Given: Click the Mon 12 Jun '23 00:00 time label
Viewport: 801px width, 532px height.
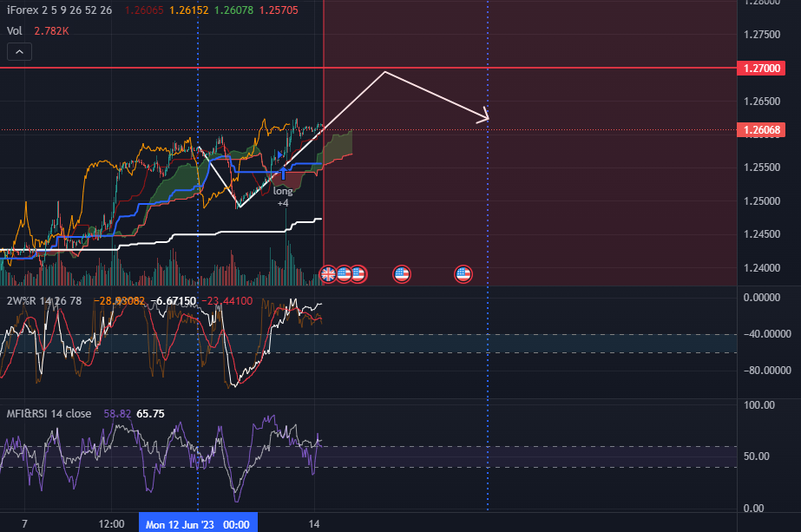Looking at the screenshot, I should point(198,524).
